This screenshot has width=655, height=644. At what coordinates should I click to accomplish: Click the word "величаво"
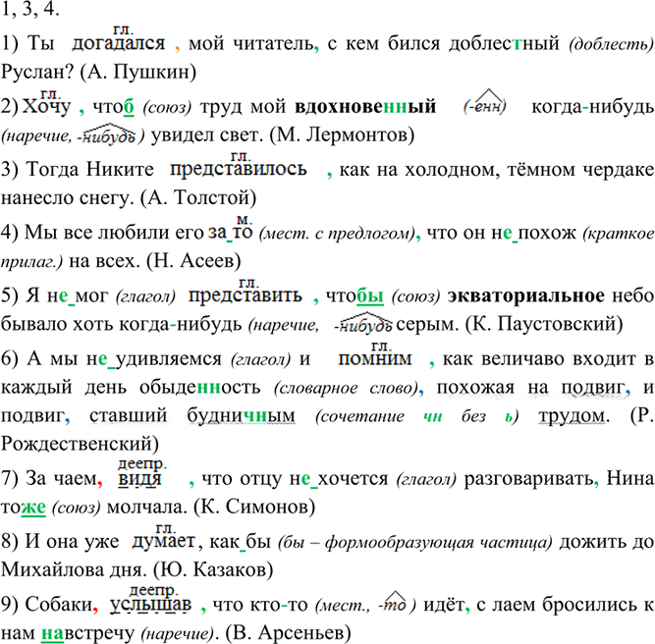[525, 358]
